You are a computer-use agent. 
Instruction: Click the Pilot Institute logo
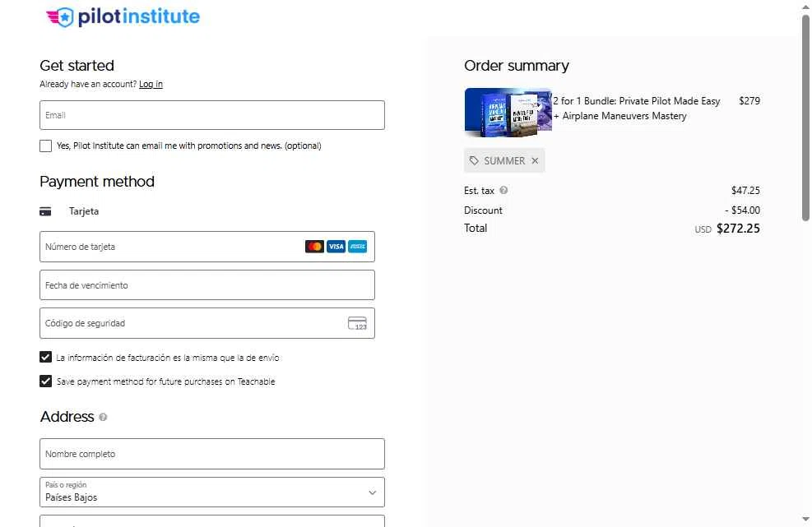click(123, 17)
